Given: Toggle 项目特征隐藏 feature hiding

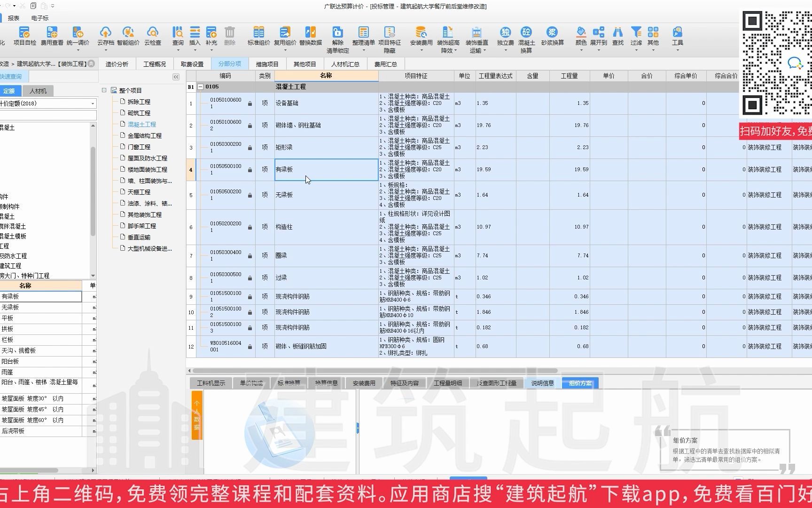Looking at the screenshot, I should (x=390, y=40).
